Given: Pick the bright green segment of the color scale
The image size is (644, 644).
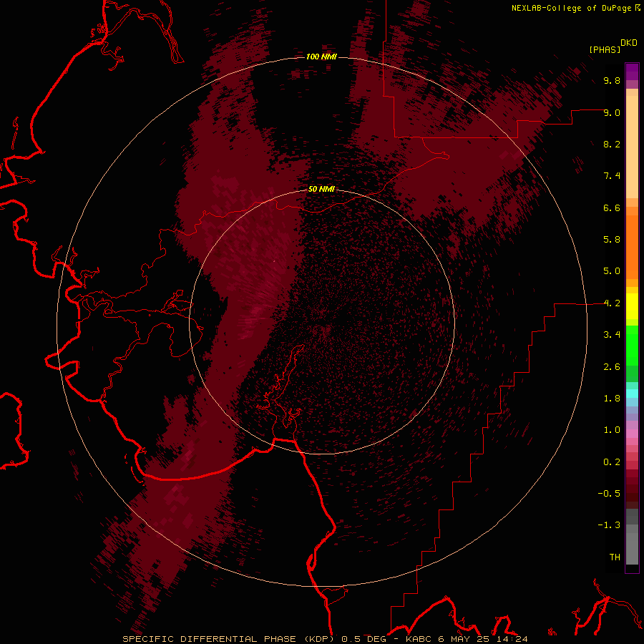Looking at the screenshot, I should click(632, 345).
